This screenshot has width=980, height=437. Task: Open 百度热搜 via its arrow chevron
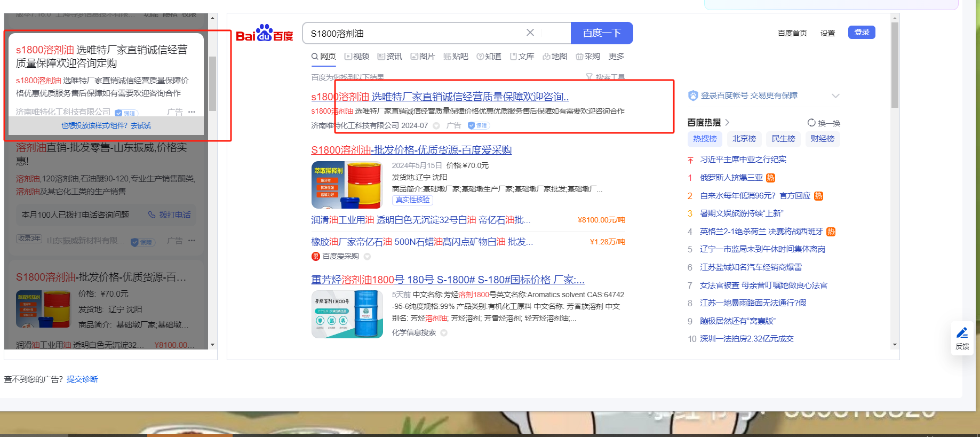tap(727, 123)
